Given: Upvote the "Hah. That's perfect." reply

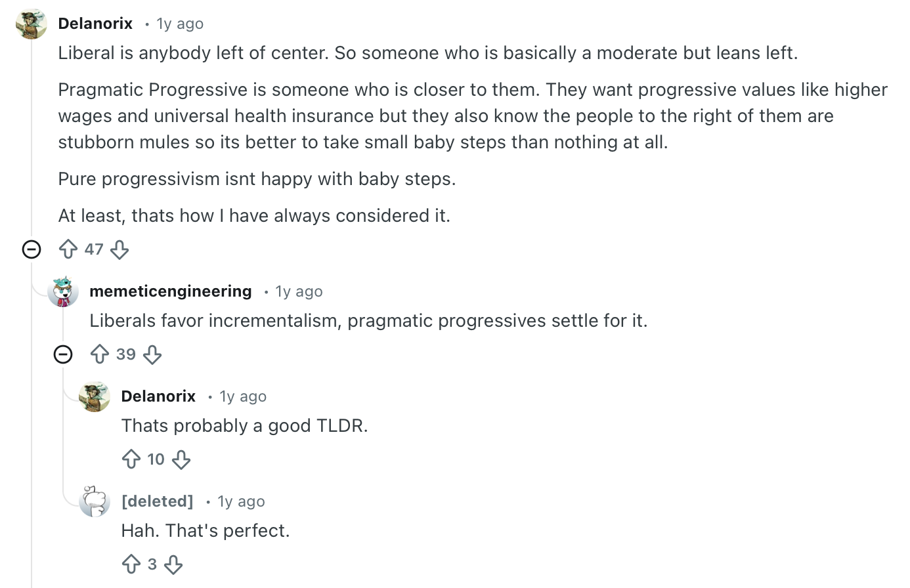Looking at the screenshot, I should (x=131, y=564).
